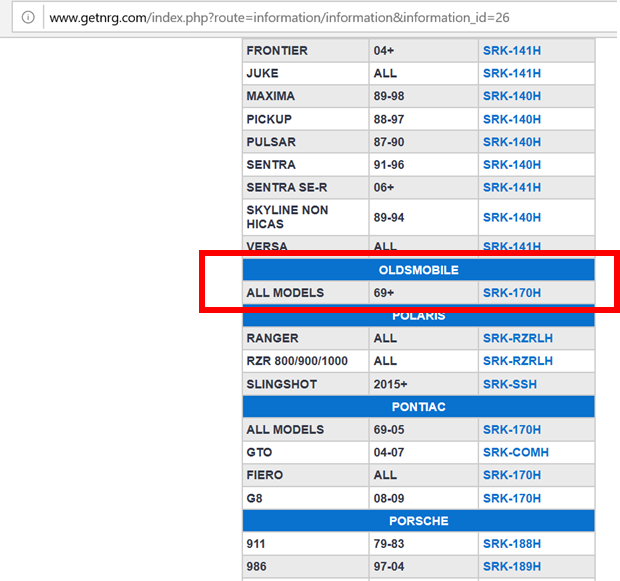Select the G8 model cell
Viewport: 620px width, 581px height.
(306, 498)
